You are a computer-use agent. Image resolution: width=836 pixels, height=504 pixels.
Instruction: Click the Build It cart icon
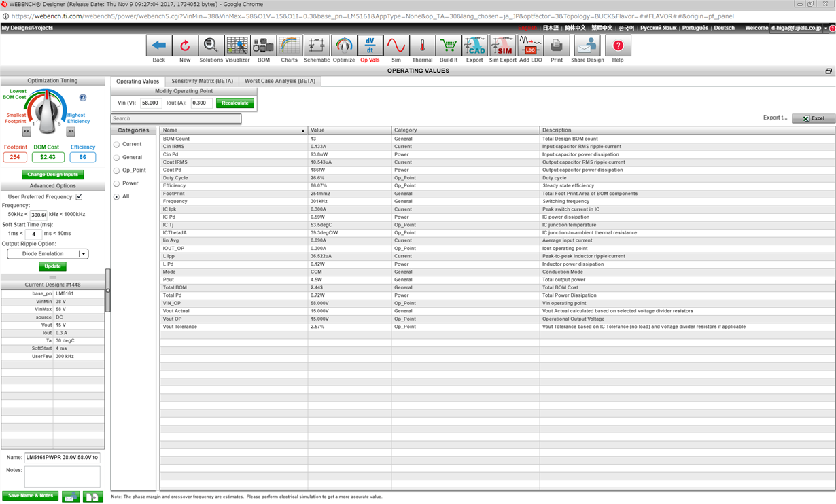tap(449, 46)
